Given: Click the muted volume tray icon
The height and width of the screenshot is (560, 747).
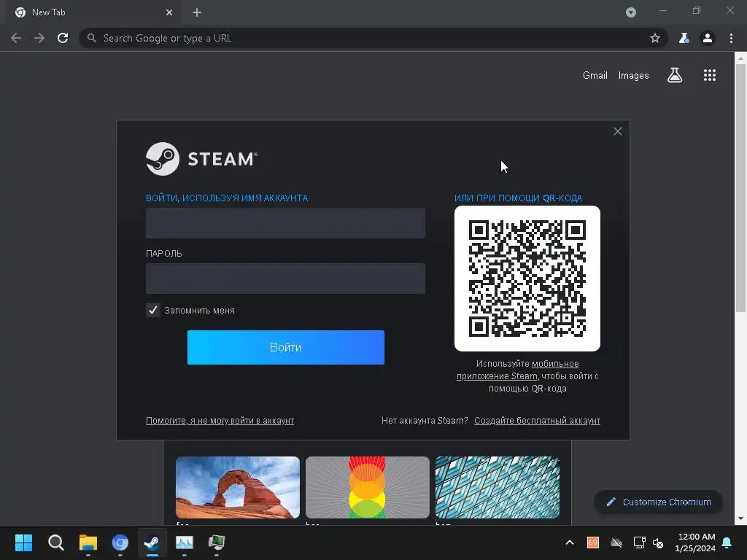Looking at the screenshot, I should coord(658,542).
